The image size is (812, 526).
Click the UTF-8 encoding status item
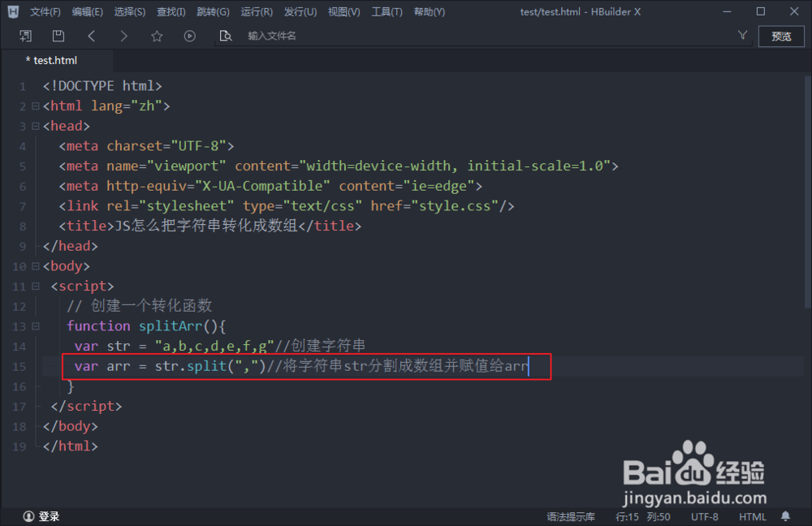[x=704, y=517]
